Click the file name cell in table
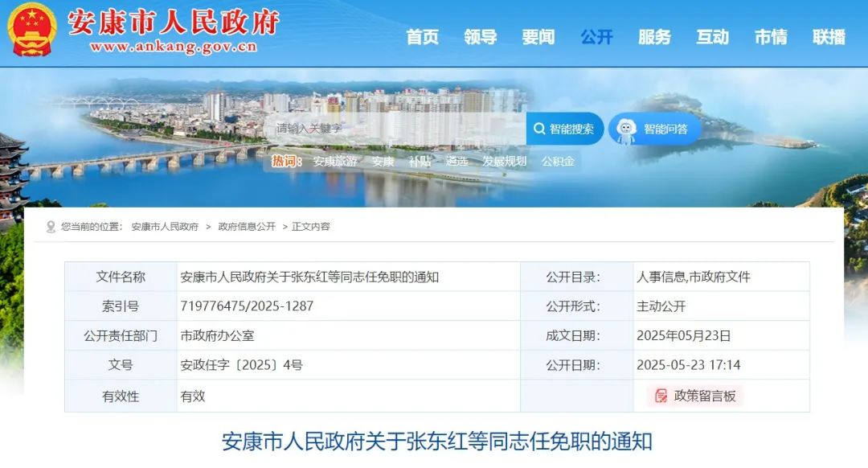This screenshot has height=468, width=868. coord(349,277)
